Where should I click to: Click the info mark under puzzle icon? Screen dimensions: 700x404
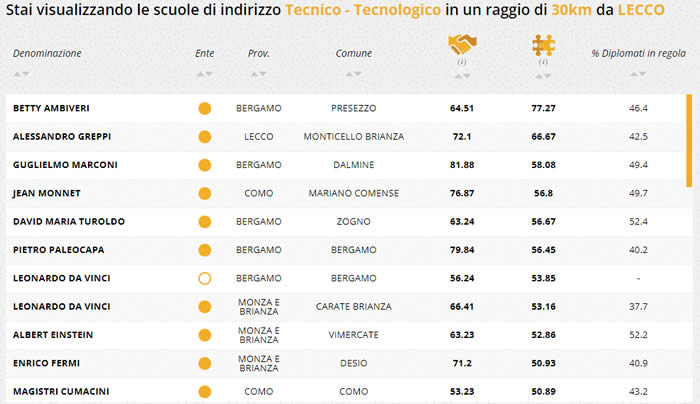543,61
